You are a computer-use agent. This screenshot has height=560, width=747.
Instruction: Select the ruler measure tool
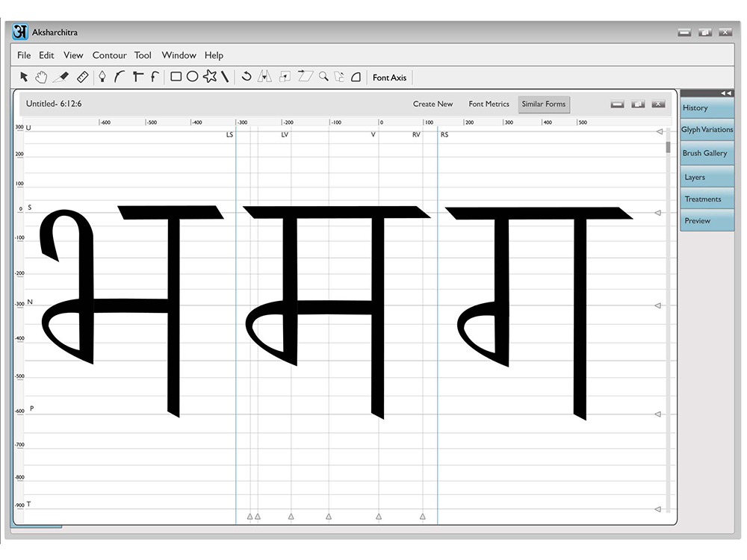(82, 77)
